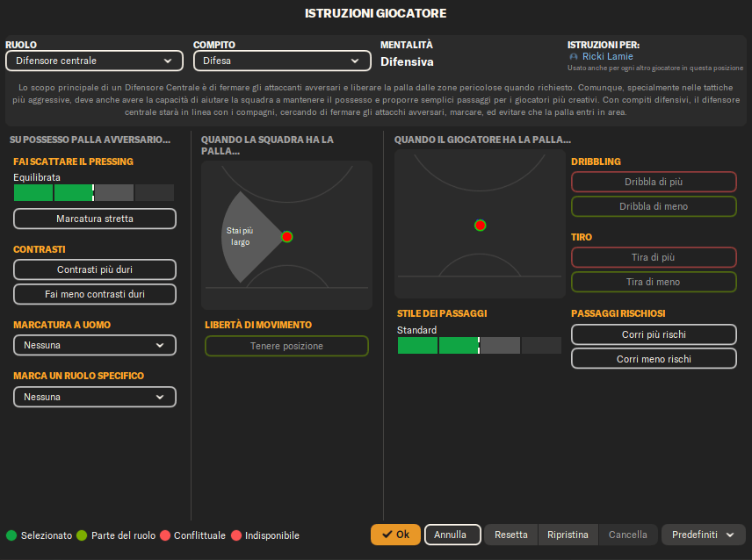Click the red position dot on team-possession pitch

286,237
